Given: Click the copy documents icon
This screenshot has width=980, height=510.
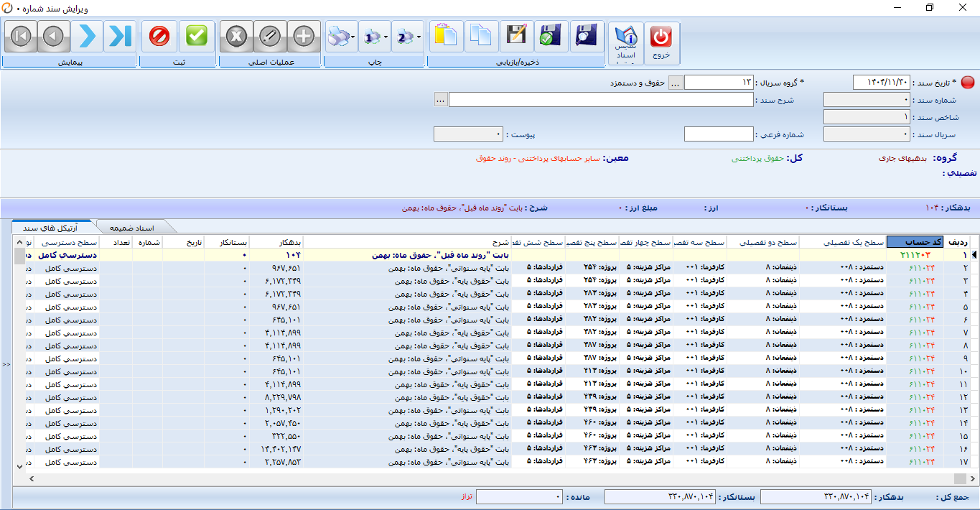Looking at the screenshot, I should 481,36.
